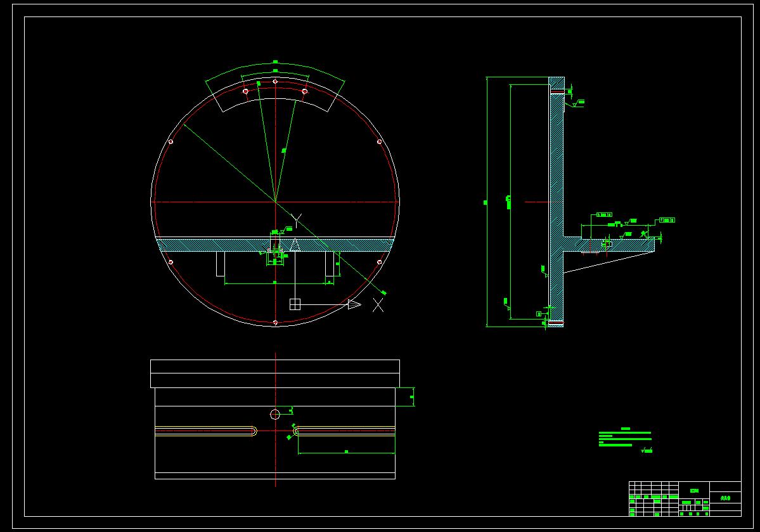Select the upper-right bolt hole on red bolt circle
The width and height of the screenshot is (760, 532).
(x=380, y=141)
